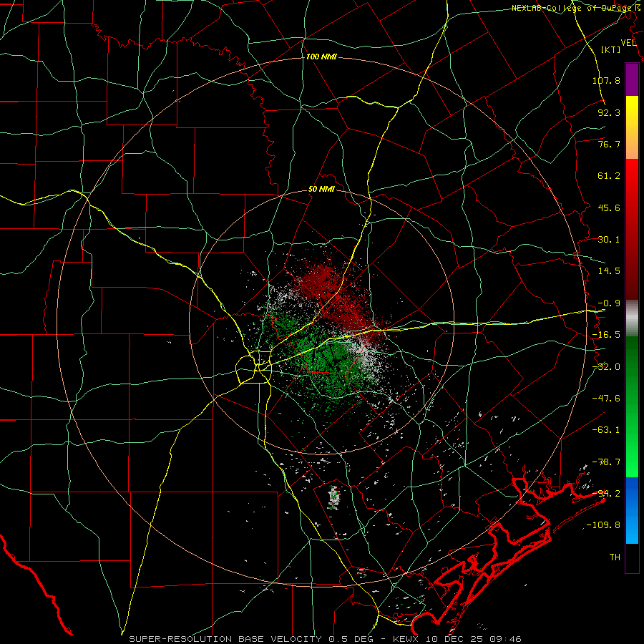Viewport: 644px width, 644px height.
Task: Click the 45.6 value on velocity scale
Action: coord(609,208)
